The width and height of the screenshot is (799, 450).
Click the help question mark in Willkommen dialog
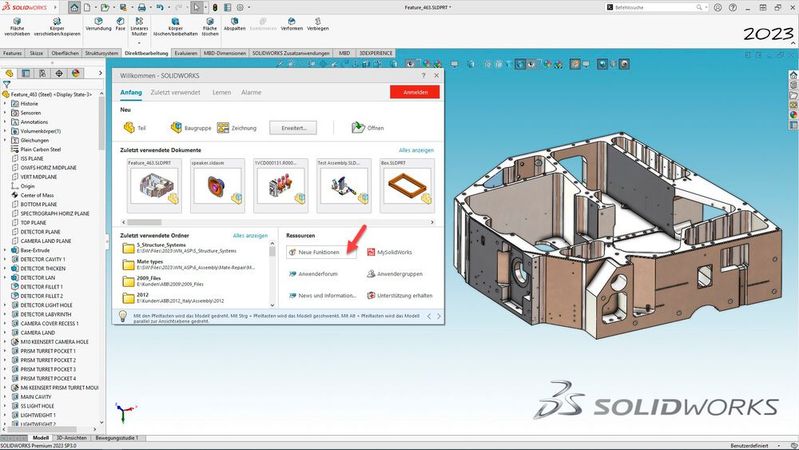(423, 75)
